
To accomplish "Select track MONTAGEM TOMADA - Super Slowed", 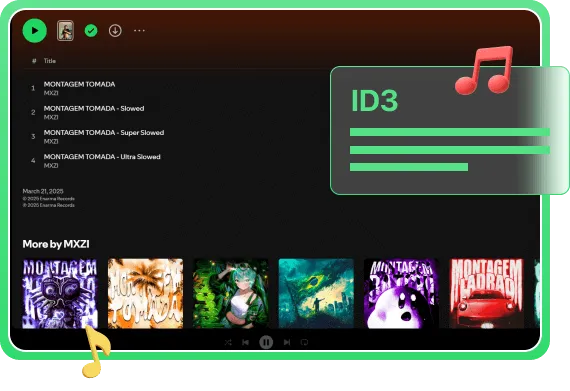I will (x=104, y=133).
